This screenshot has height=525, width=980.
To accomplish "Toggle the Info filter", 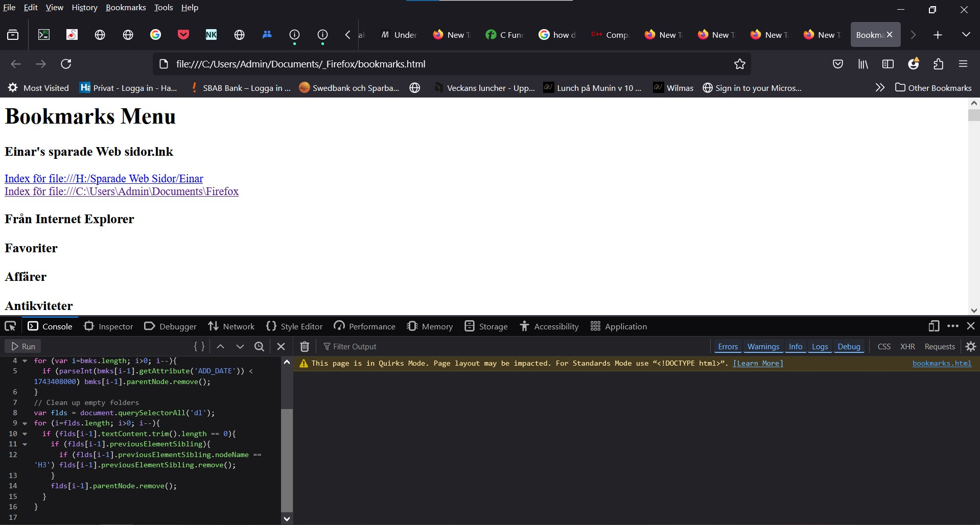I will pos(796,346).
